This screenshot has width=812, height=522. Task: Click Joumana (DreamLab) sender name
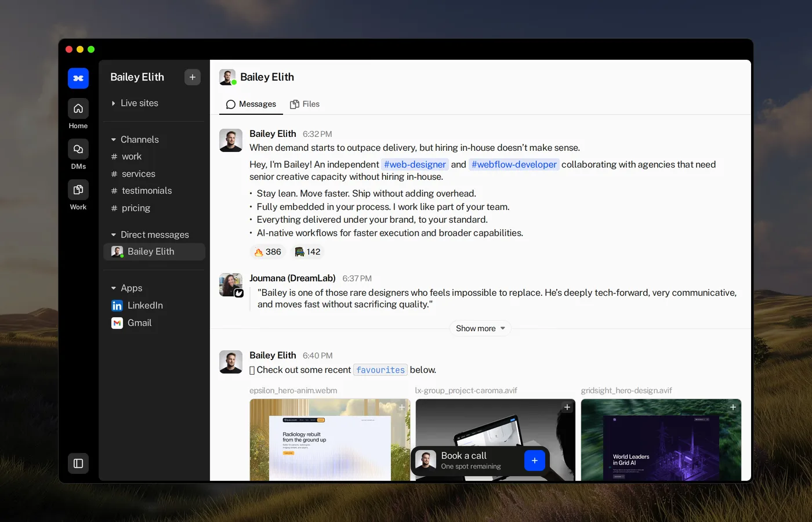click(292, 278)
